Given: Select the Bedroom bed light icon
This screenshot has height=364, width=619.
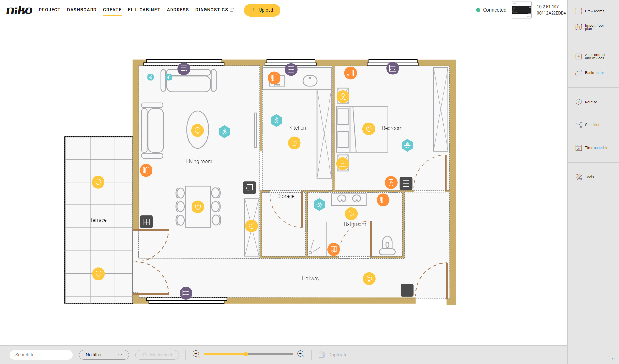Looking at the screenshot, I should (368, 129).
